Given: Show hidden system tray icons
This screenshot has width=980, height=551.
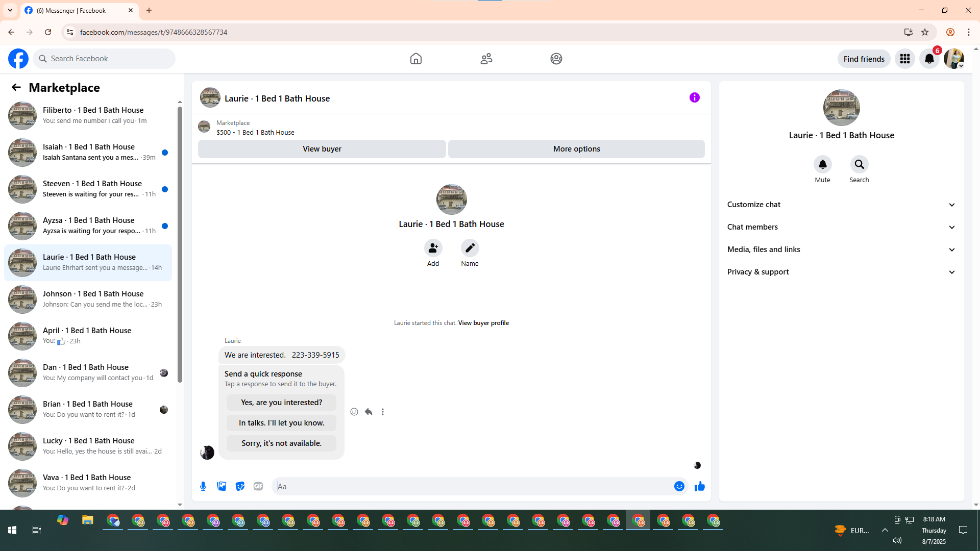Looking at the screenshot, I should [x=885, y=530].
